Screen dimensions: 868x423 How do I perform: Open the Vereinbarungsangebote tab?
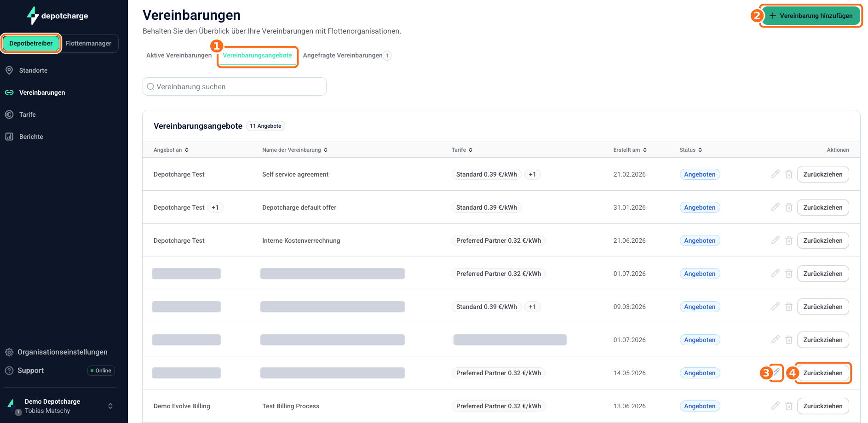(x=257, y=55)
